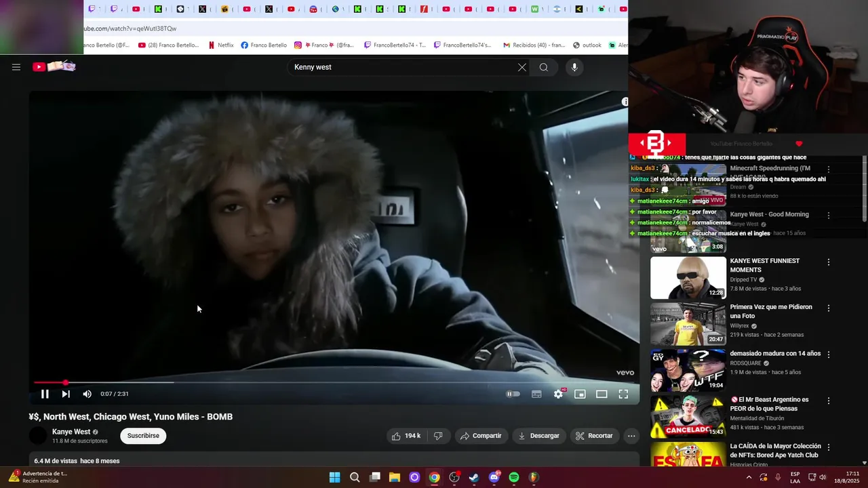Open the Advertencia weather alert widget
This screenshot has width=868, height=488.
tap(38, 477)
